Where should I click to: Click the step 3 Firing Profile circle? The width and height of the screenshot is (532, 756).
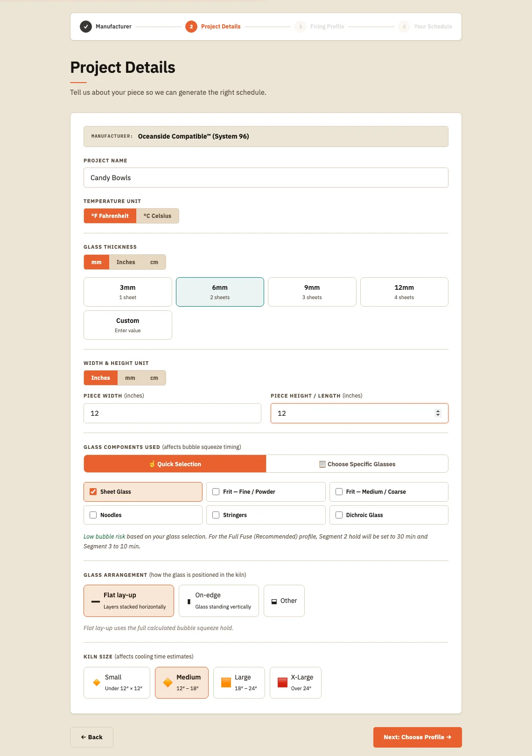(x=301, y=27)
